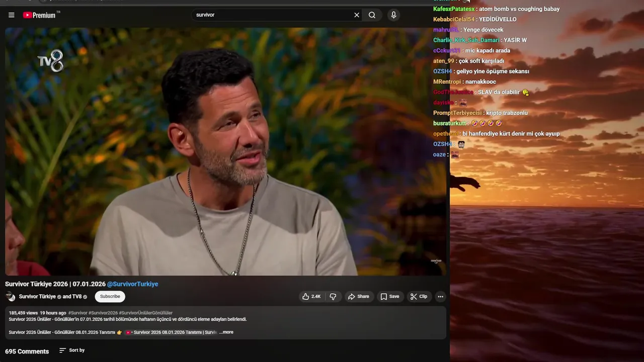Click the #Survivor hashtag
Viewport: 644px width, 362px height.
(77, 313)
